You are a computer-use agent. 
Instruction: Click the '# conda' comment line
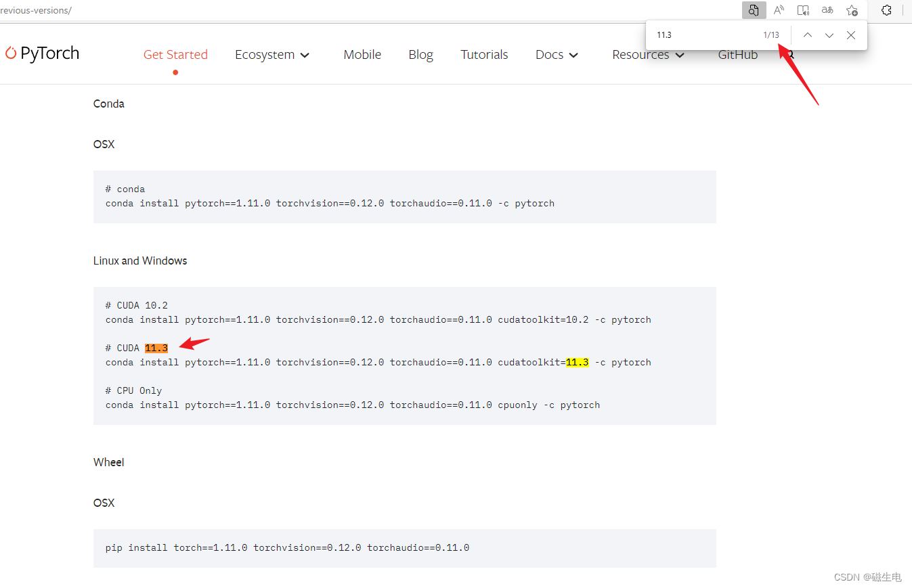(125, 189)
